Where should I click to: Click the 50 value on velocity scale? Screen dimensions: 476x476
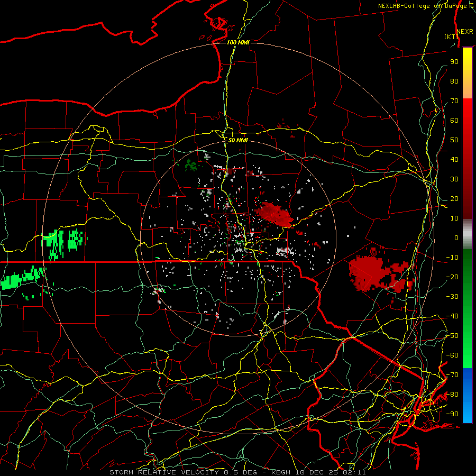(x=454, y=140)
